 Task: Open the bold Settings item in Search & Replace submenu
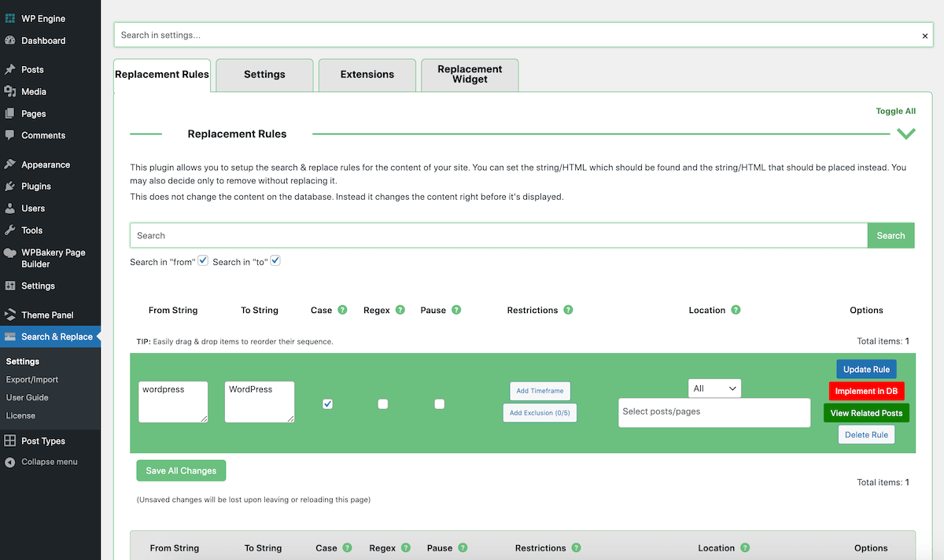click(x=23, y=361)
